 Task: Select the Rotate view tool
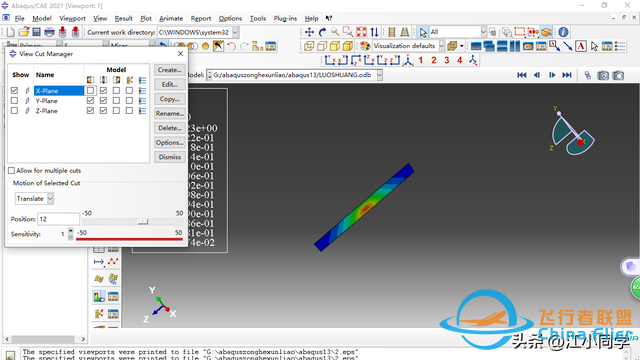pos(322,32)
